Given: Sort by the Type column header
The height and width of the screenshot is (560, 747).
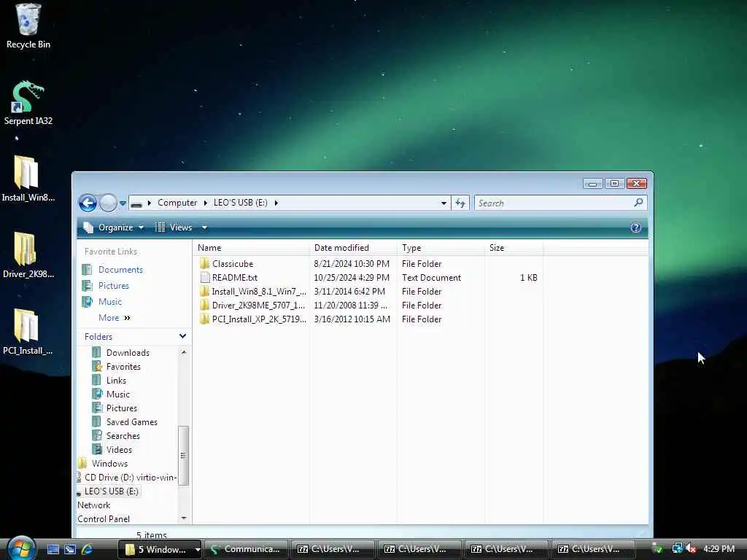Looking at the screenshot, I should point(441,248).
